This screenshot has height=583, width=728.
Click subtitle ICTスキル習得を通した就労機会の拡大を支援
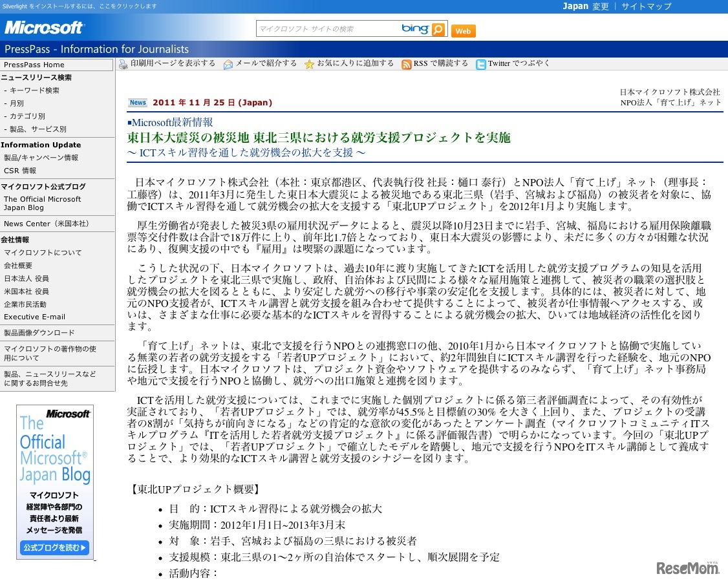click(246, 153)
